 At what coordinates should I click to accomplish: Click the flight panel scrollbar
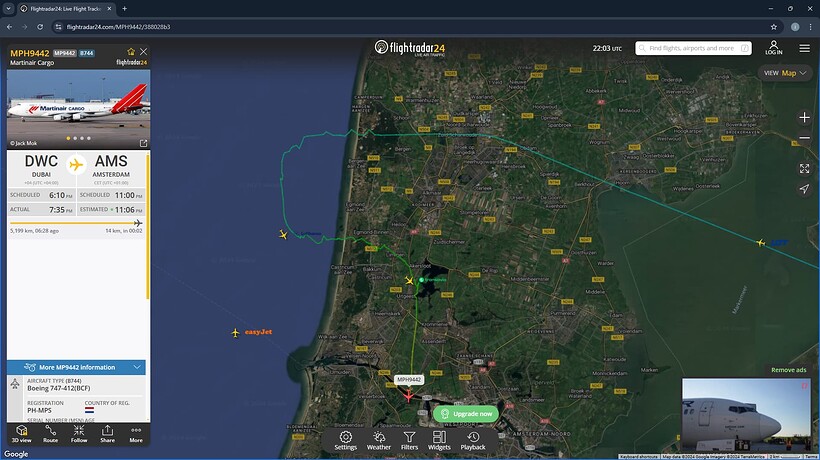point(148,227)
